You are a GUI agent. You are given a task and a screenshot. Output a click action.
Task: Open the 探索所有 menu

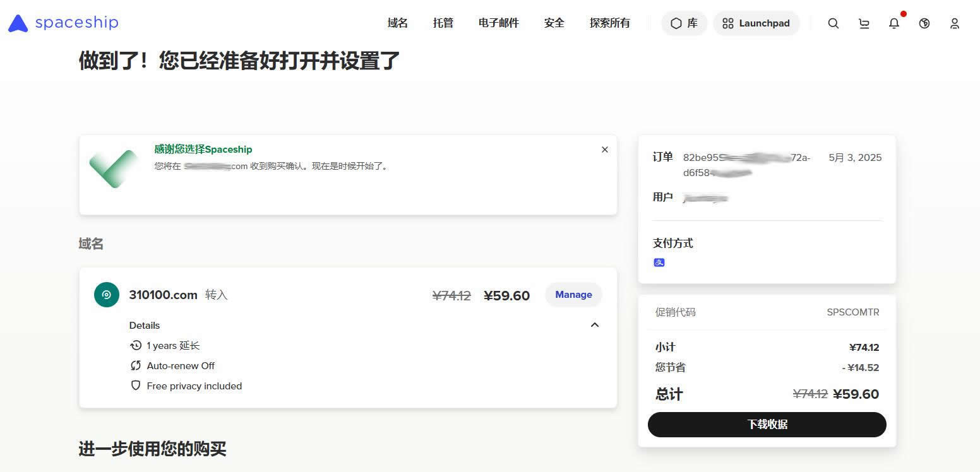click(610, 23)
